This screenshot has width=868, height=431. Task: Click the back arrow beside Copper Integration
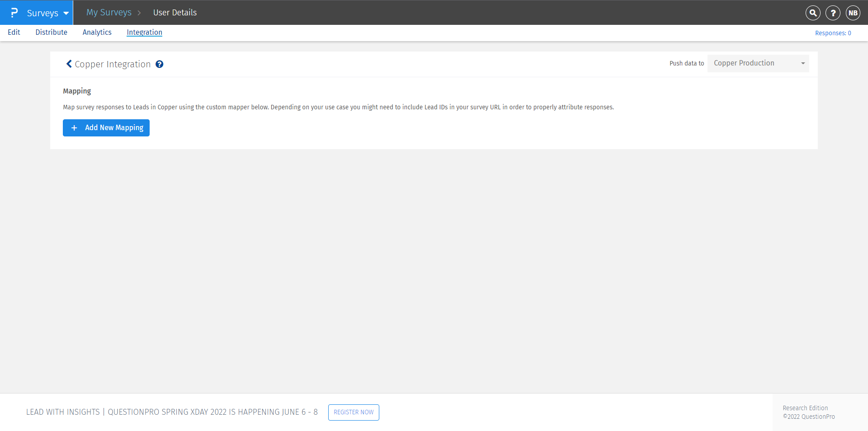[69, 64]
